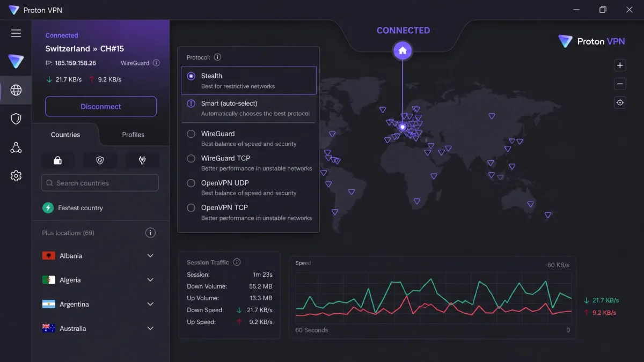Select the Secure Core lock filter
Image resolution: width=644 pixels, height=362 pixels.
(57, 160)
